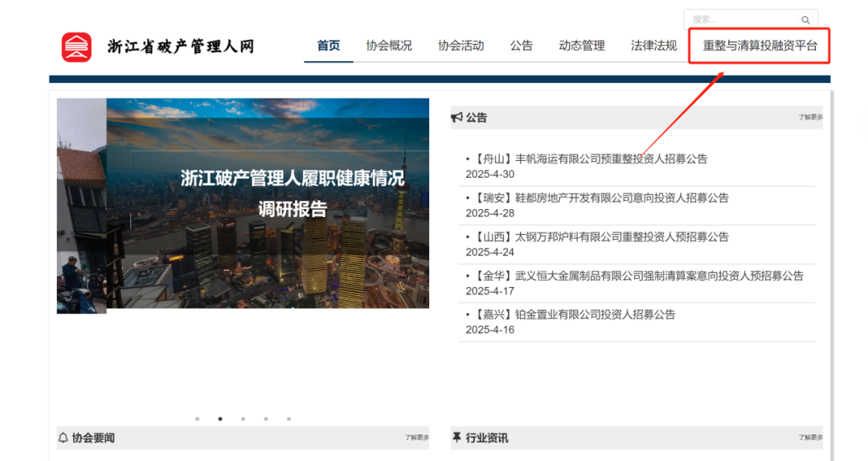Click the red site logo icon
868x461 pixels.
tap(76, 47)
